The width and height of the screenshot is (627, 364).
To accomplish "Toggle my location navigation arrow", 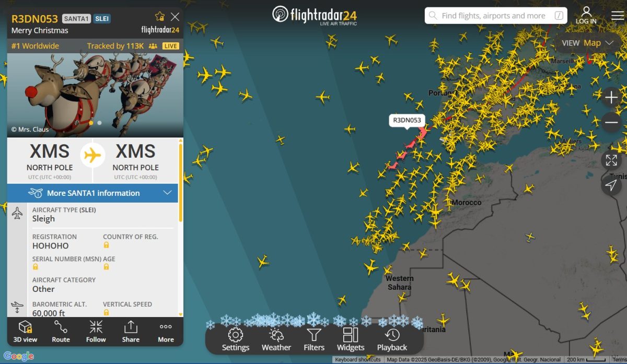I will pyautogui.click(x=611, y=185).
